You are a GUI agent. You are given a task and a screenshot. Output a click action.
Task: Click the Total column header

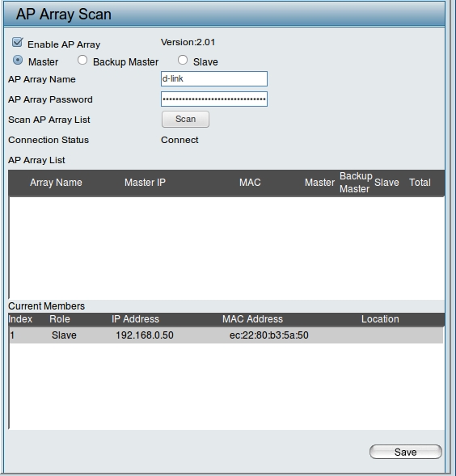(420, 183)
